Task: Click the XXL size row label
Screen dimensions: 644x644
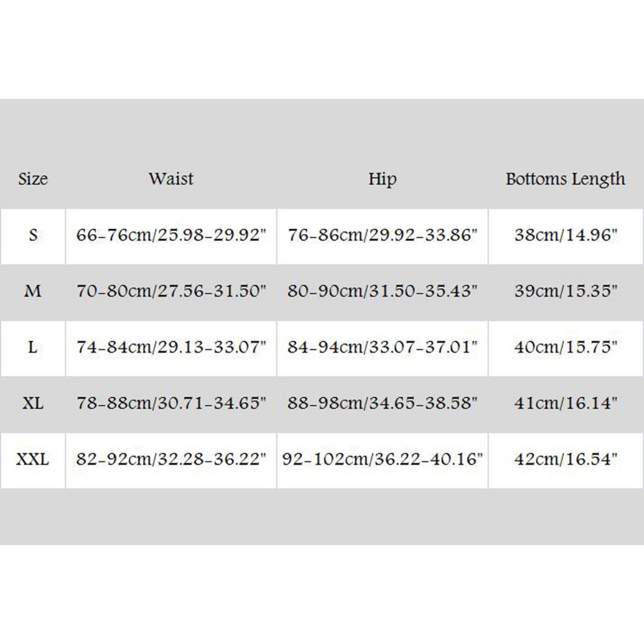Action: tap(33, 460)
